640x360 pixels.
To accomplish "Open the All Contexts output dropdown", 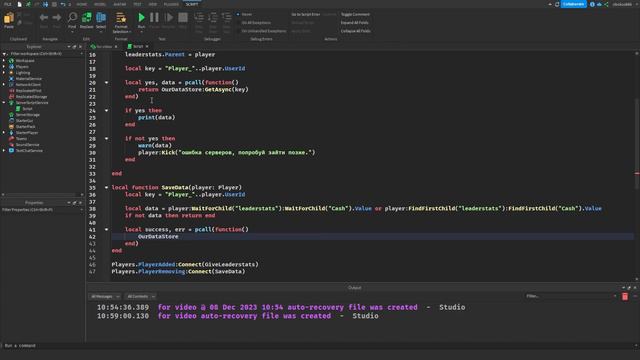I will pyautogui.click(x=140, y=296).
